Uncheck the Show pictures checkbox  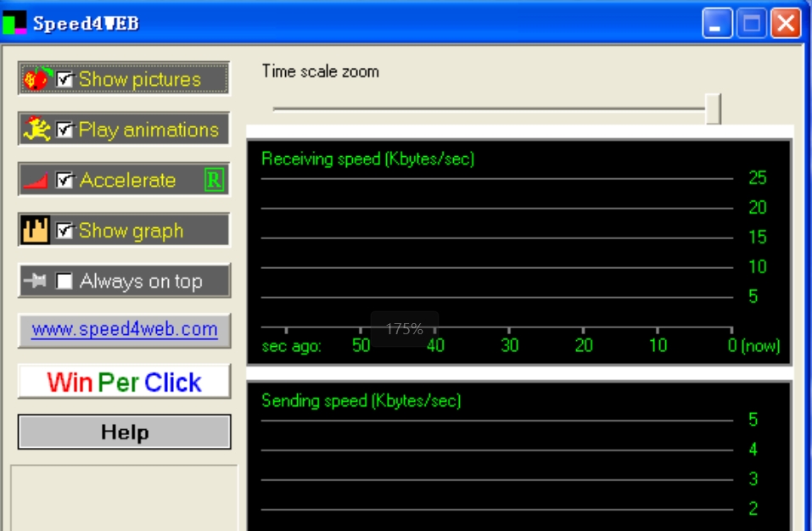pos(64,79)
